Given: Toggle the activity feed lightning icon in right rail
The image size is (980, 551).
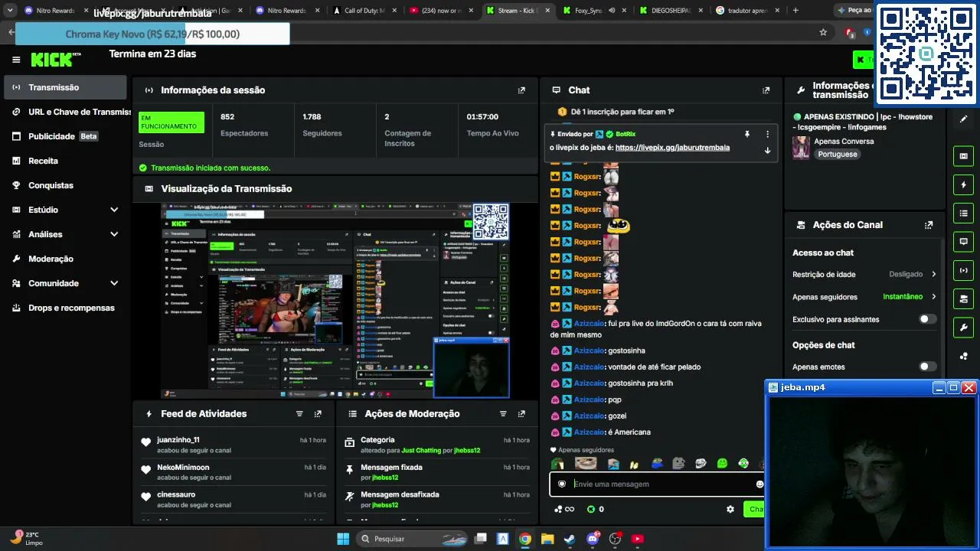Looking at the screenshot, I should 963,184.
